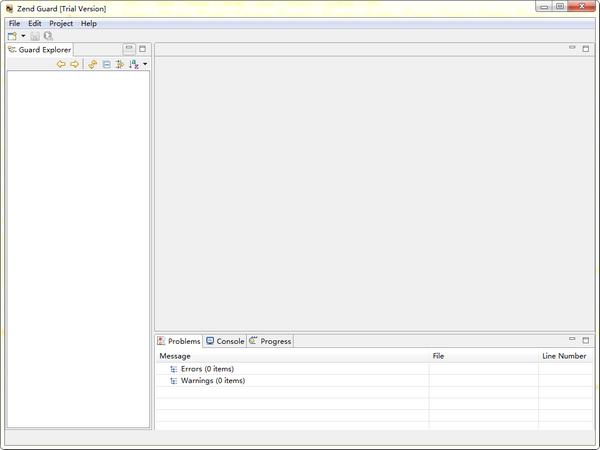Maximize the Guard Explorer panel
The width and height of the screenshot is (600, 450).
142,49
